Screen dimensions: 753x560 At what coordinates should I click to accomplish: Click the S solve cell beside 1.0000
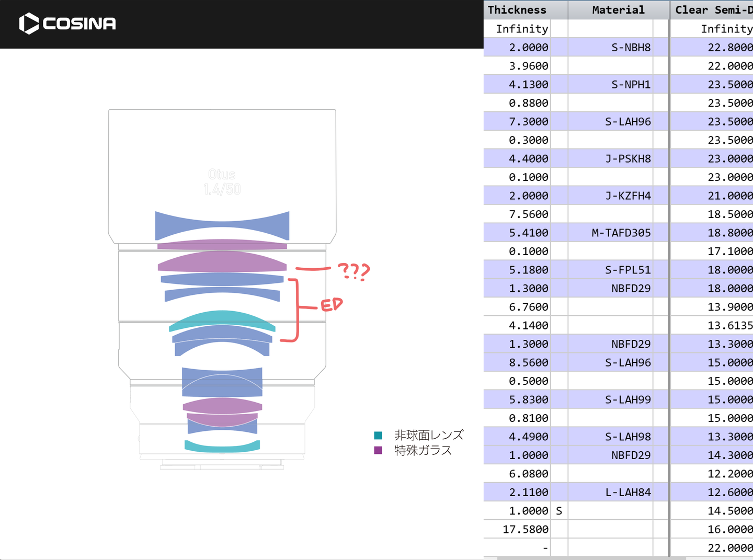pyautogui.click(x=560, y=511)
